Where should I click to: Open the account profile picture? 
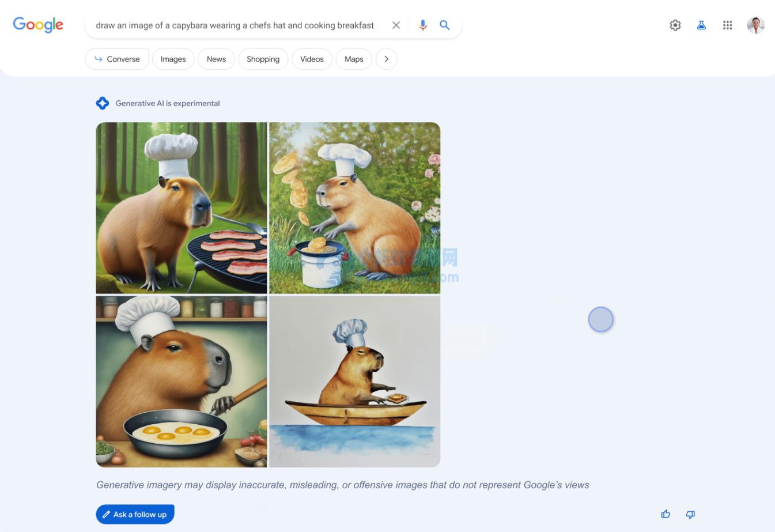coord(756,25)
